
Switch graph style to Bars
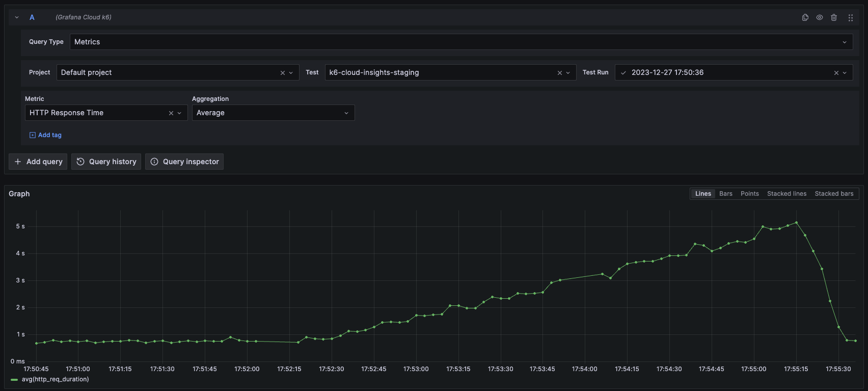tap(726, 194)
